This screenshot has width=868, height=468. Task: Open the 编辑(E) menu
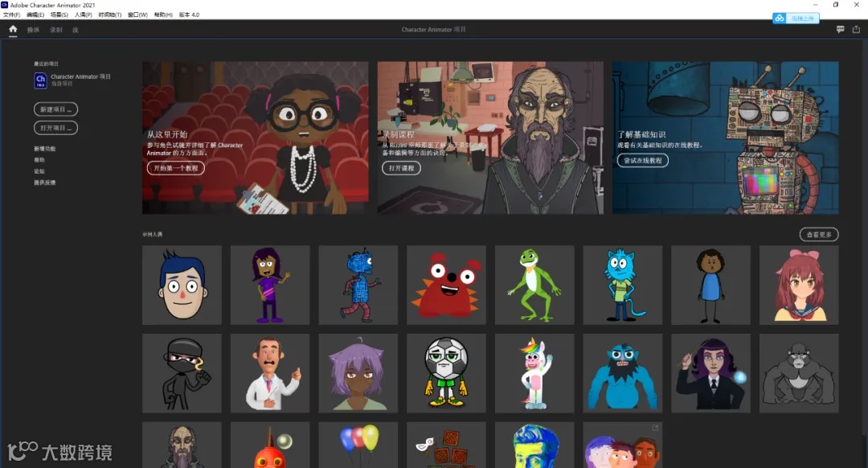click(x=35, y=15)
